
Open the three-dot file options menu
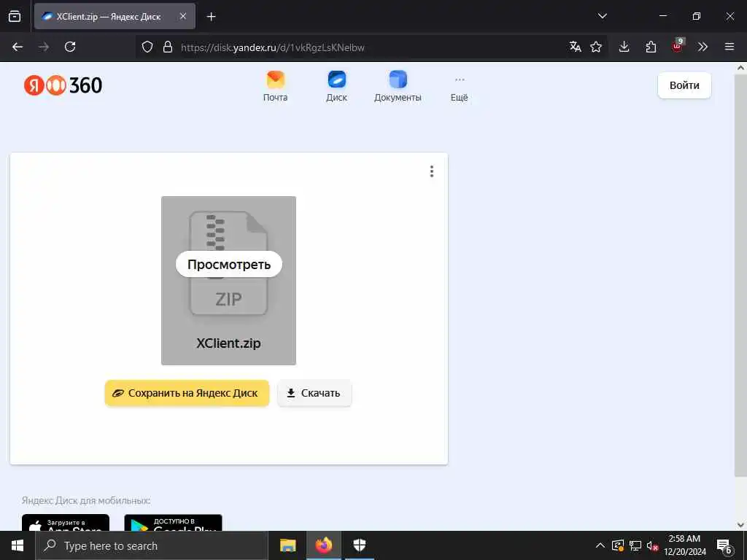(432, 171)
